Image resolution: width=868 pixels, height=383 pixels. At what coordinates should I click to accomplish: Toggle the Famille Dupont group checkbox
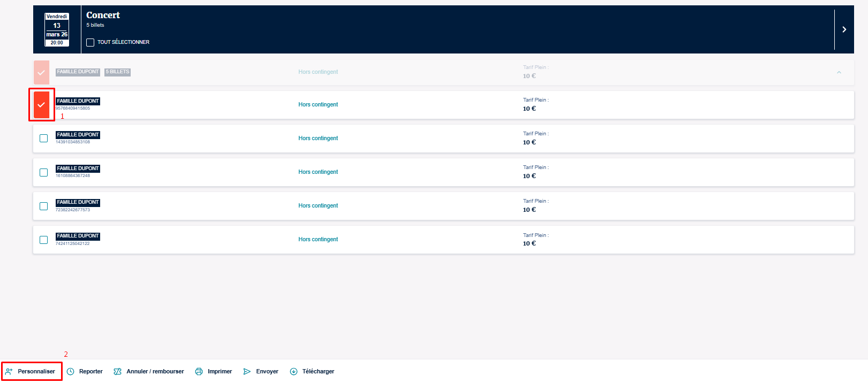pos(42,72)
